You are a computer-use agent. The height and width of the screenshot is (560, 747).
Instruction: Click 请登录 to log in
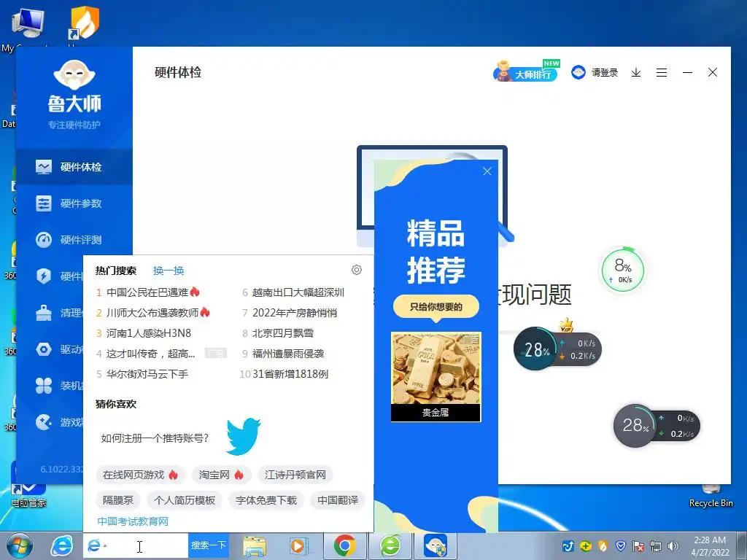pos(605,72)
